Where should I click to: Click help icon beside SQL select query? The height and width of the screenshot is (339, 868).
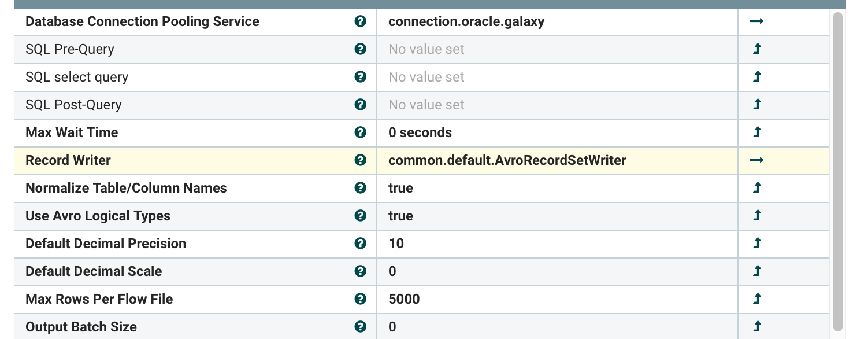click(x=361, y=77)
